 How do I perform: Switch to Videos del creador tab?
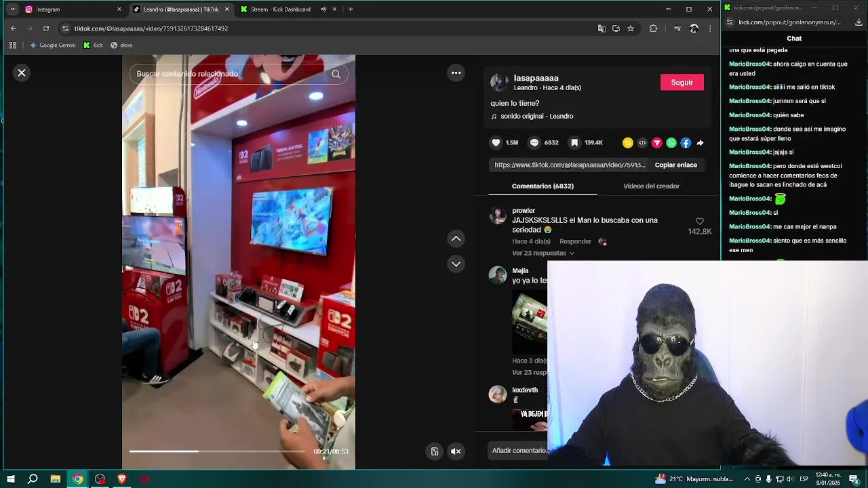651,186
